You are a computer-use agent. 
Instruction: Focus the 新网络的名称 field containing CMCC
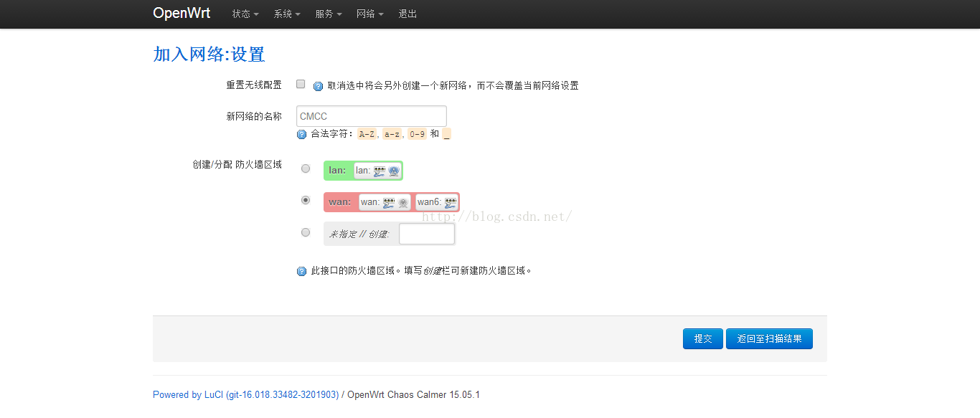pos(372,116)
